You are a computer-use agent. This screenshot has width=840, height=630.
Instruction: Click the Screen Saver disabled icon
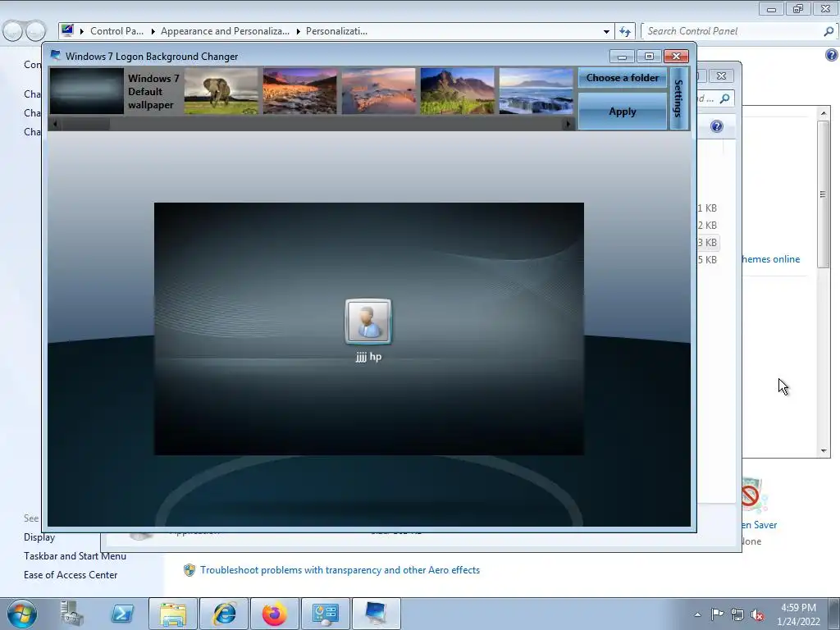[x=754, y=495]
